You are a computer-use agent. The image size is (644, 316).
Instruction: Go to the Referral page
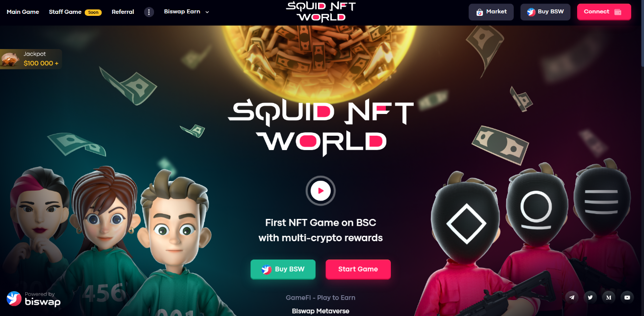123,12
